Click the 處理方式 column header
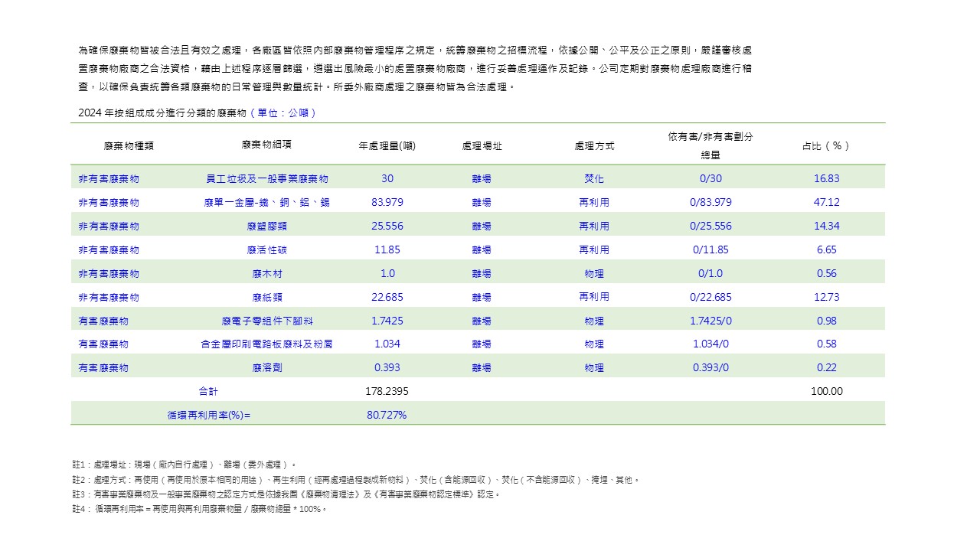 click(x=594, y=145)
